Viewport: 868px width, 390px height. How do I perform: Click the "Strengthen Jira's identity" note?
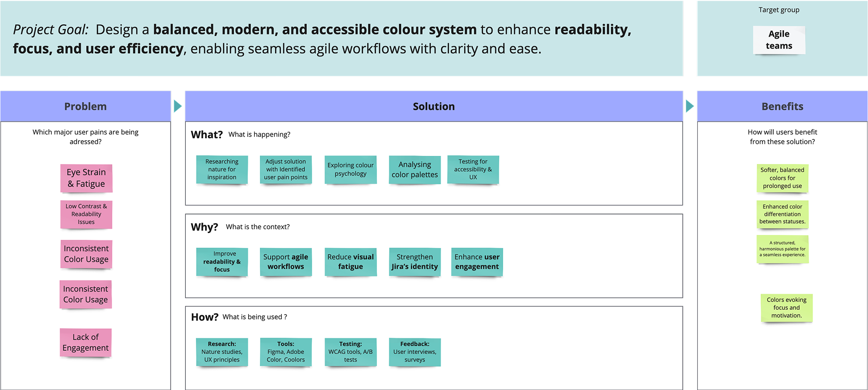point(415,262)
